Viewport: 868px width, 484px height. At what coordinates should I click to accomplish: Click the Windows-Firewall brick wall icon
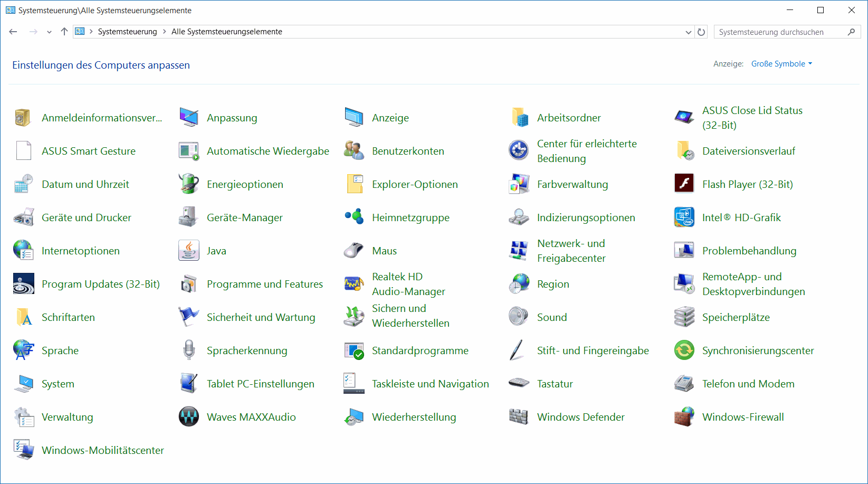684,417
